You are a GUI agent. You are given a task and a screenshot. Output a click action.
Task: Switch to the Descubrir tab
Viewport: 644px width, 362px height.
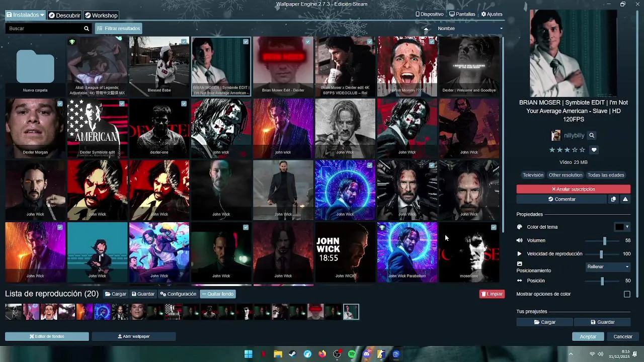tap(64, 15)
